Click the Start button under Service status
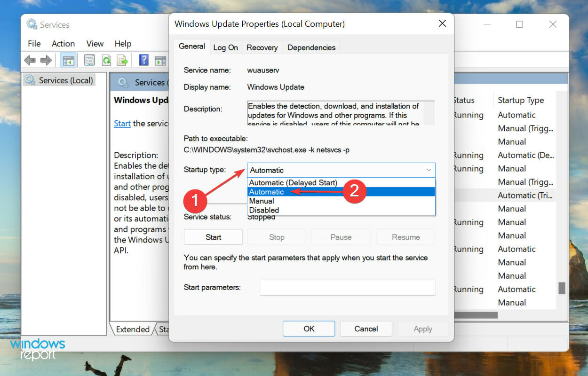The width and height of the screenshot is (588, 376). (213, 237)
